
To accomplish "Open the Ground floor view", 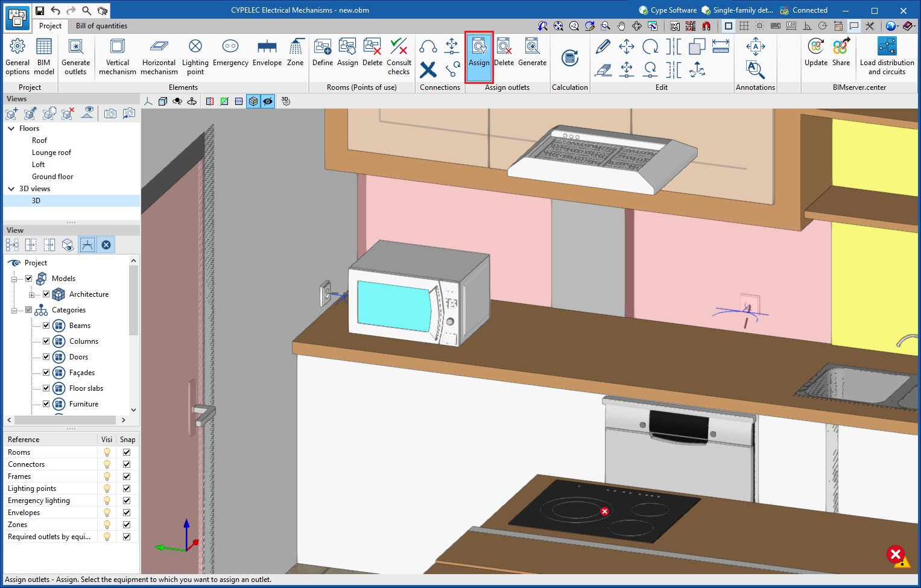I will 52,177.
